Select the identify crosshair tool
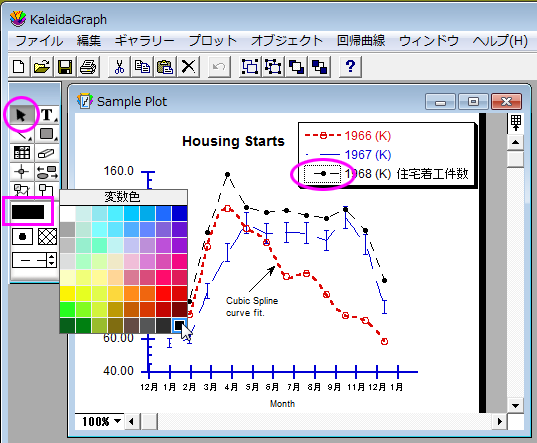 22,171
